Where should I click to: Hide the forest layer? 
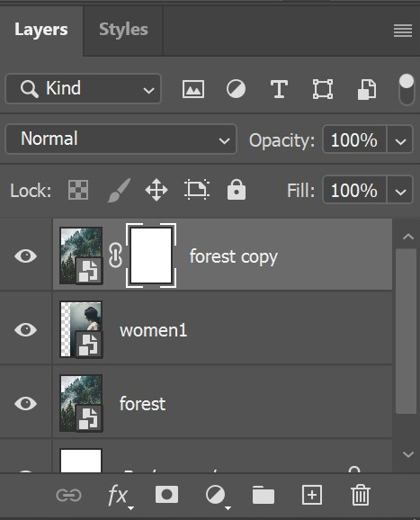pos(25,403)
